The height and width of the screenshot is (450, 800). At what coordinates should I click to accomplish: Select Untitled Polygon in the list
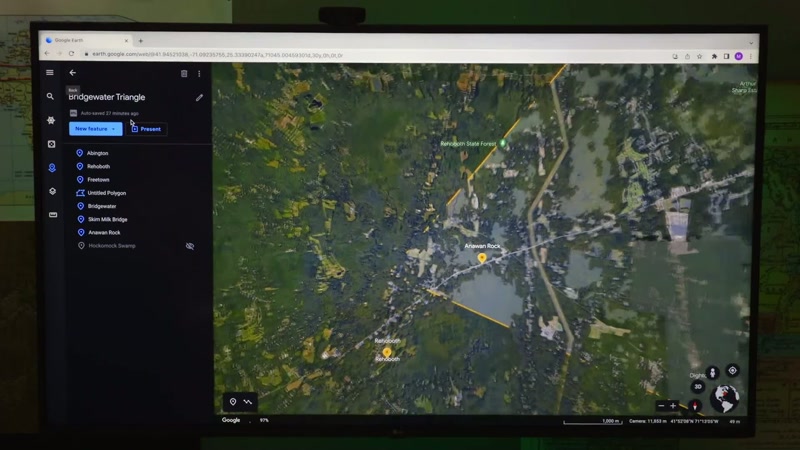click(x=107, y=193)
